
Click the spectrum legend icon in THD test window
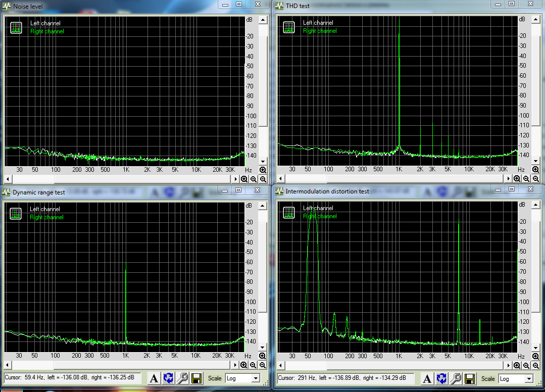[289, 27]
